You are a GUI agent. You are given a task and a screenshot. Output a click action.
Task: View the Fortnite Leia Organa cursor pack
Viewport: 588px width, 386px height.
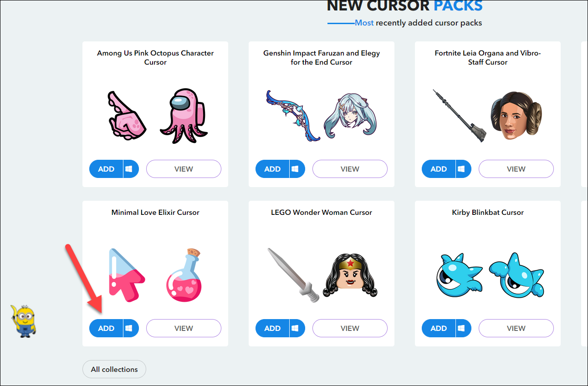pos(516,169)
